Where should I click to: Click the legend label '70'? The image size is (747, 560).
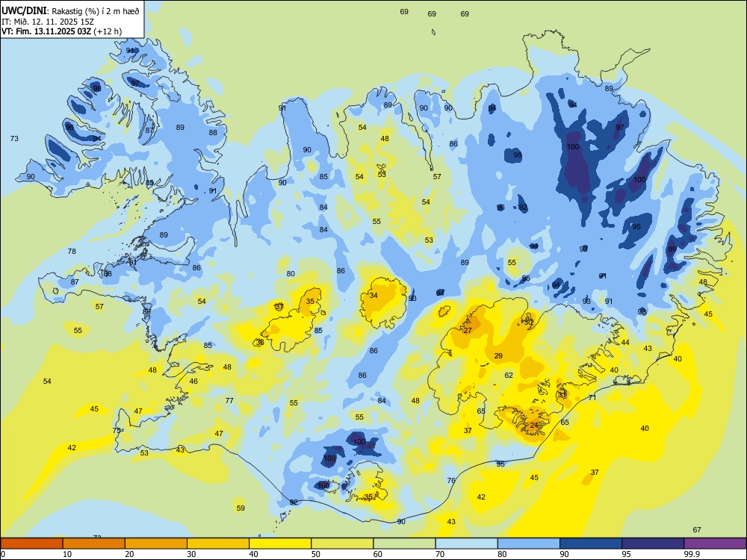coord(440,554)
